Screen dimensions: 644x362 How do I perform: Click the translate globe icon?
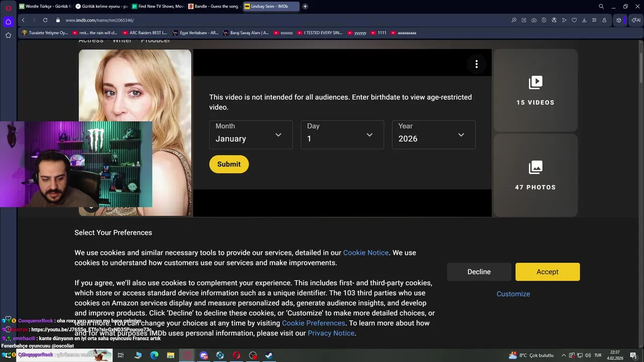pos(554,20)
